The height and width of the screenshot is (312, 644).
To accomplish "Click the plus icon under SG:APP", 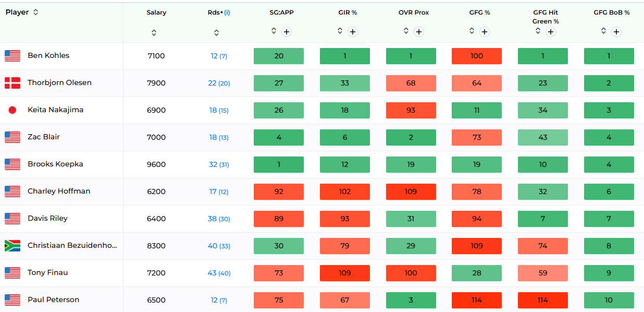I will (x=287, y=32).
